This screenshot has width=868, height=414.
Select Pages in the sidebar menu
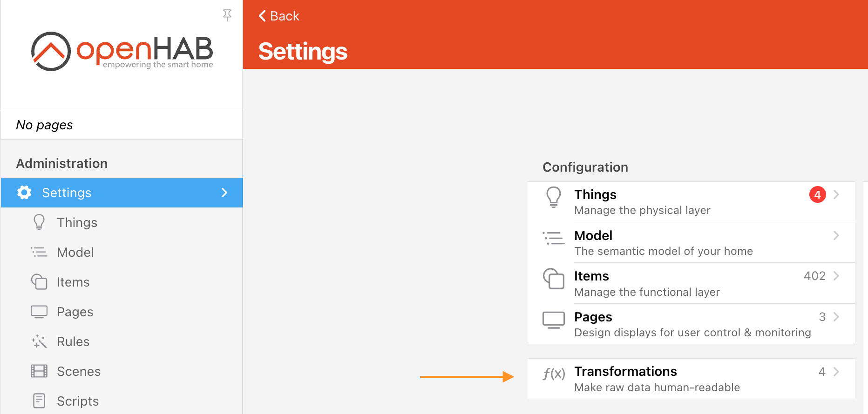75,312
